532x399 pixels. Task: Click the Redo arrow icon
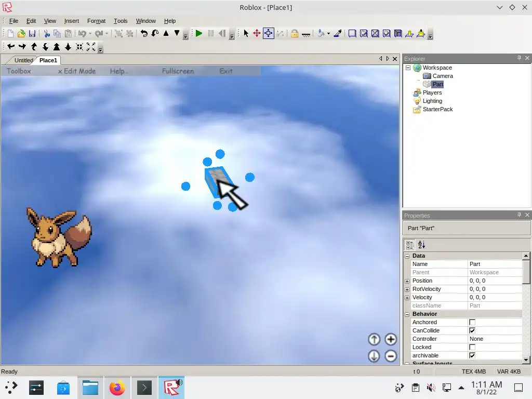[x=99, y=33]
